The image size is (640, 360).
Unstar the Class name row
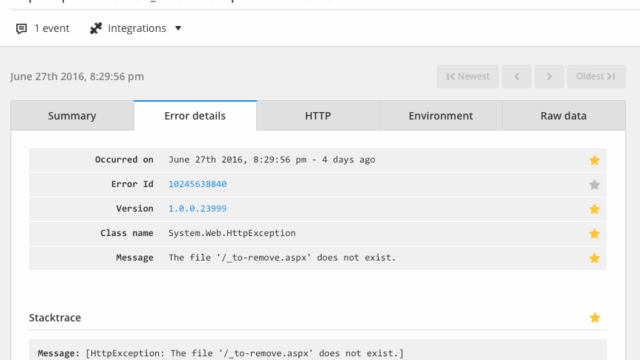click(594, 233)
